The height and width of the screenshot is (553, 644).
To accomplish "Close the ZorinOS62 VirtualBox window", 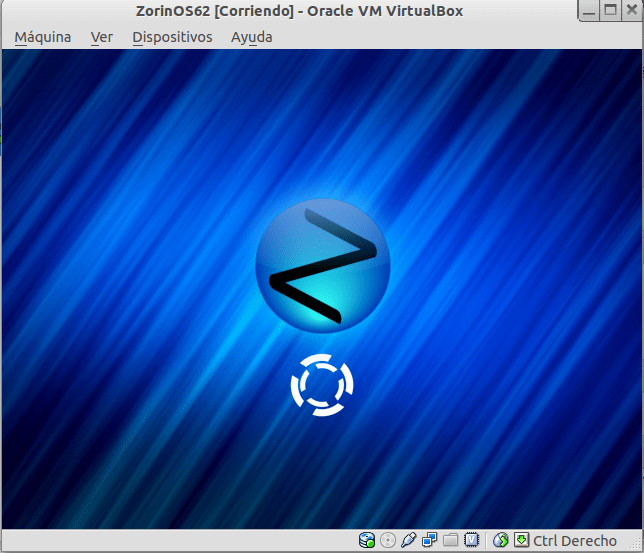I will point(631,11).
